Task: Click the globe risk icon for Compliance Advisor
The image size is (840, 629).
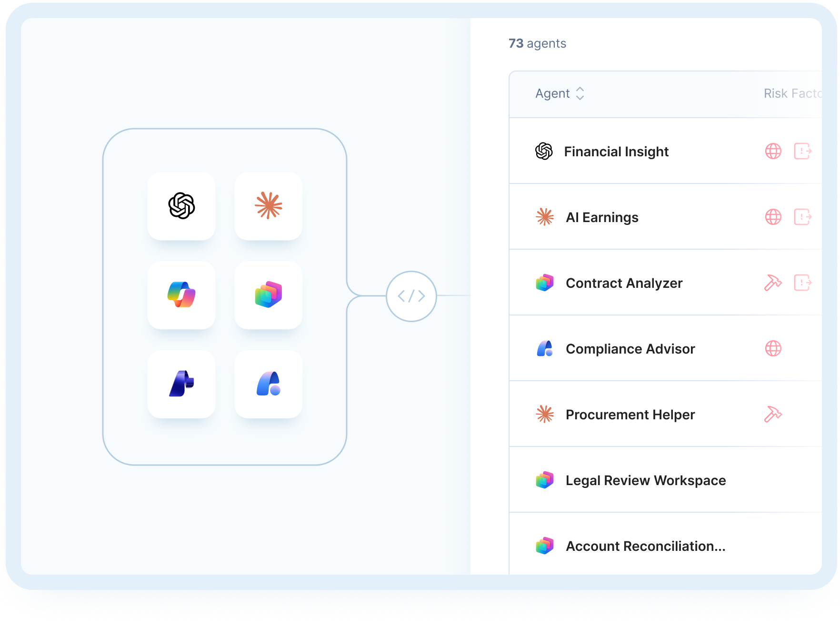Action: point(773,348)
